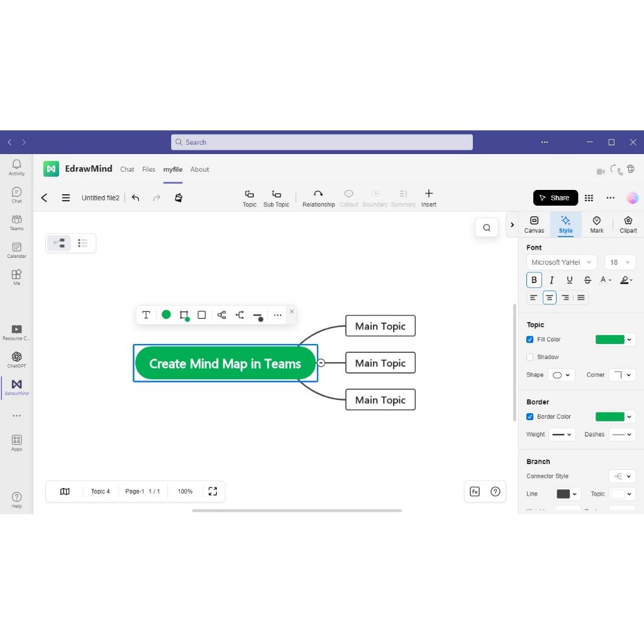
Task: Open Help in the Teams sidebar
Action: pyautogui.click(x=16, y=500)
